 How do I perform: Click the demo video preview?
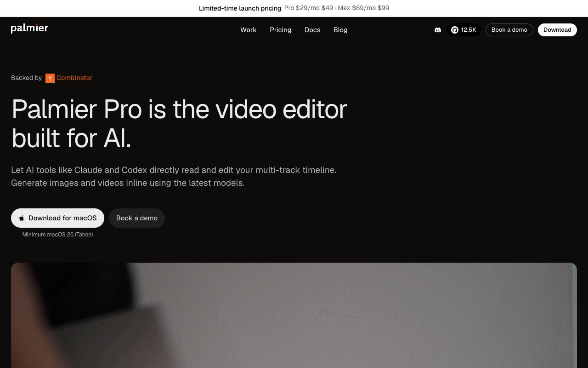[294, 315]
